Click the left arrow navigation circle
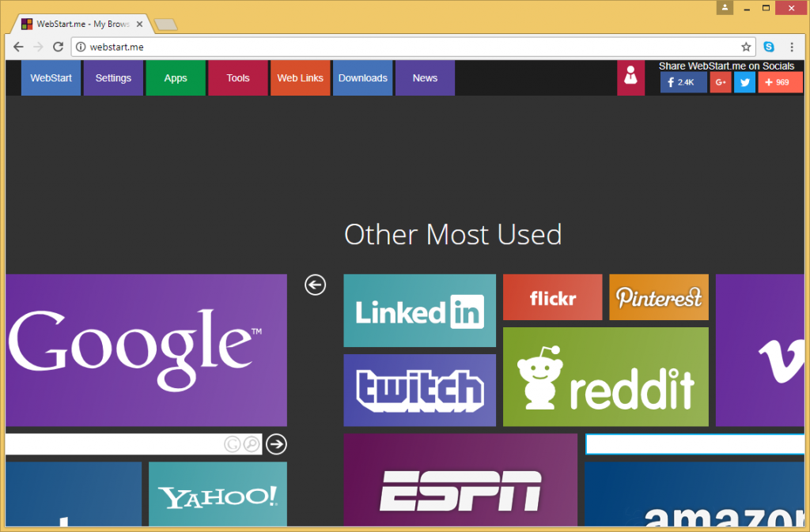810x532 pixels. 315,285
